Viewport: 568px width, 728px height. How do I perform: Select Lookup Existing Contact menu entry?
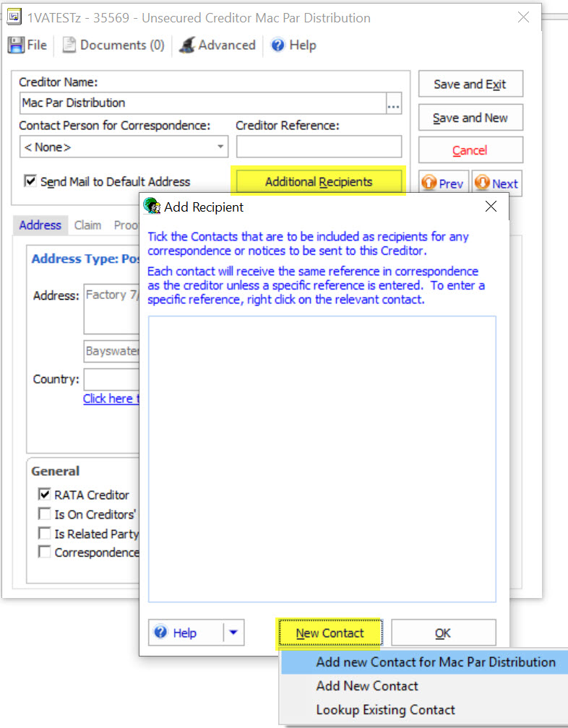[385, 710]
